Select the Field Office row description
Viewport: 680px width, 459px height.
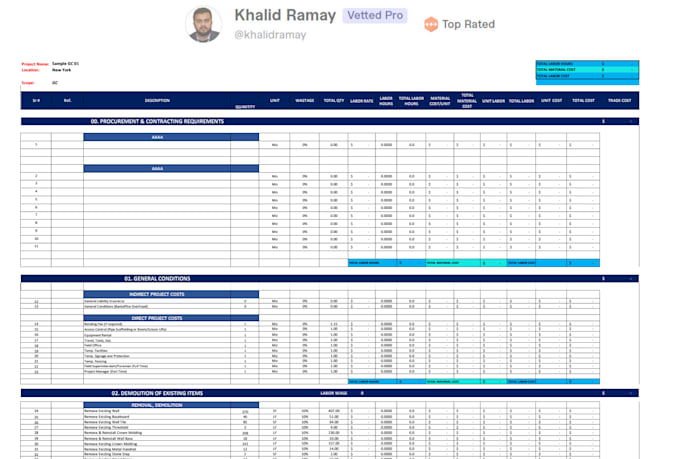point(93,345)
